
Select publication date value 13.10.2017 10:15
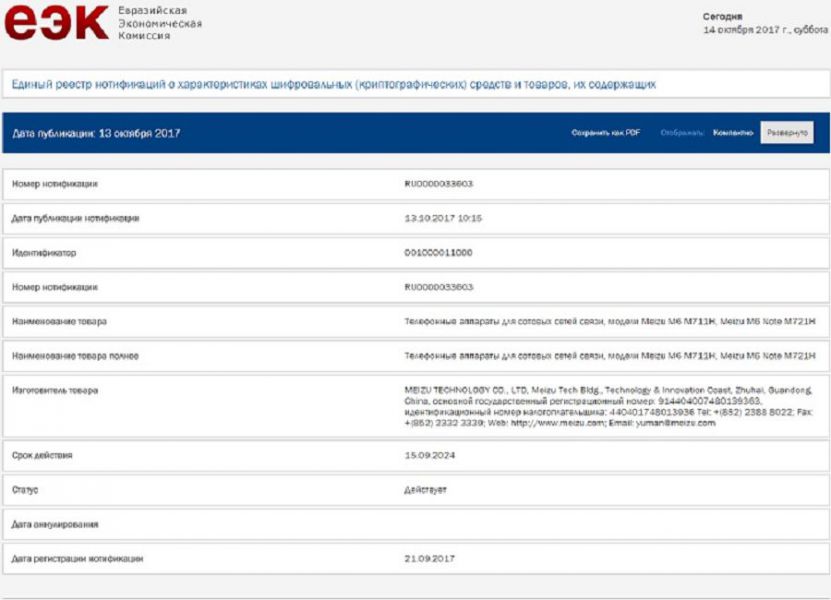click(443, 218)
